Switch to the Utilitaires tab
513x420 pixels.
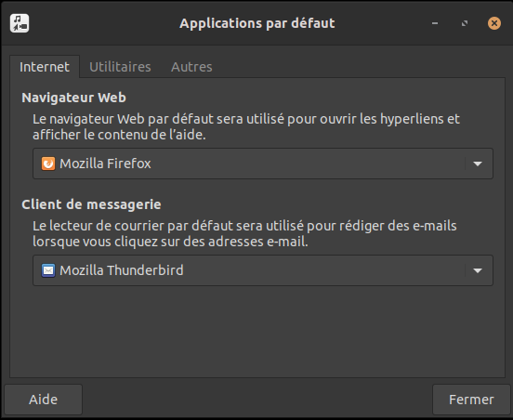point(120,67)
